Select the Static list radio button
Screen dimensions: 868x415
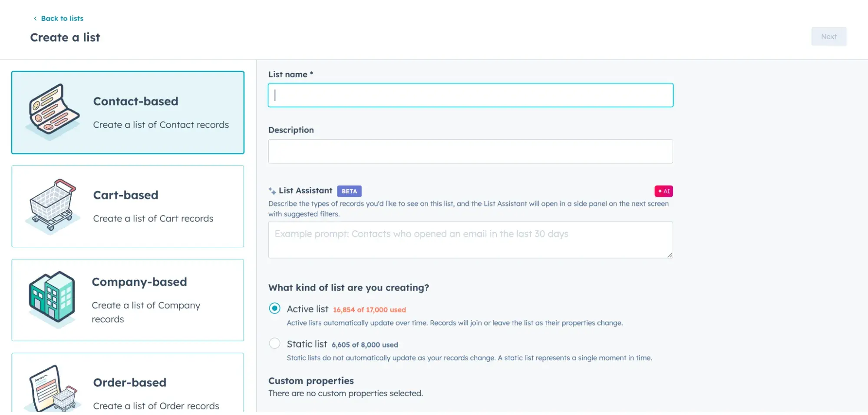[274, 343]
